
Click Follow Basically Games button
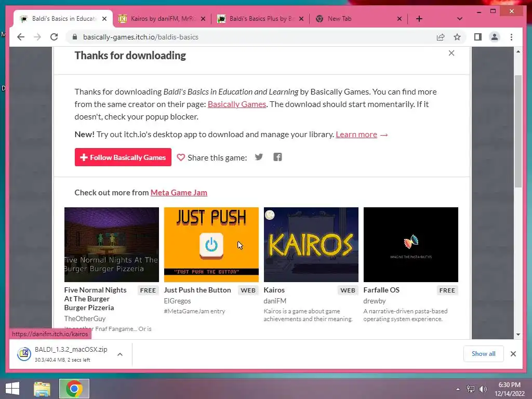click(x=123, y=157)
